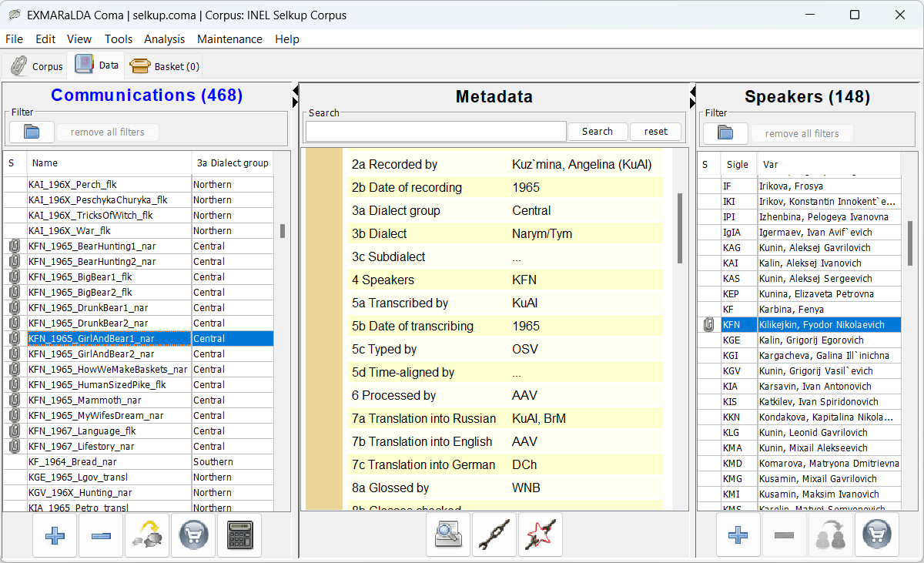Click the paperclip icon beside KFN_1965_Mammoth_nar
Image resolution: width=924 pixels, height=563 pixels.
coord(15,400)
